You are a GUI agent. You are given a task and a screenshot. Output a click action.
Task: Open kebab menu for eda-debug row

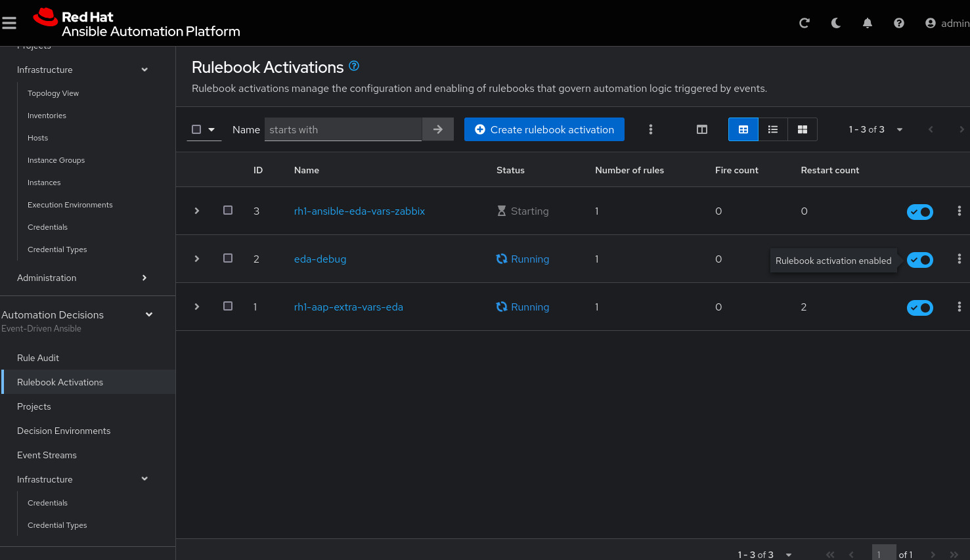959,259
